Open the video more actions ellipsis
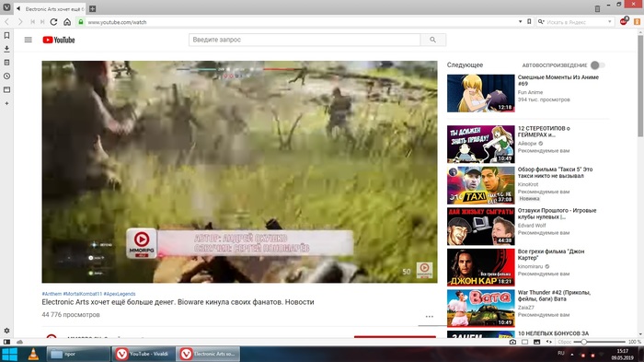Viewport: 644px width, 362px height. (x=430, y=316)
